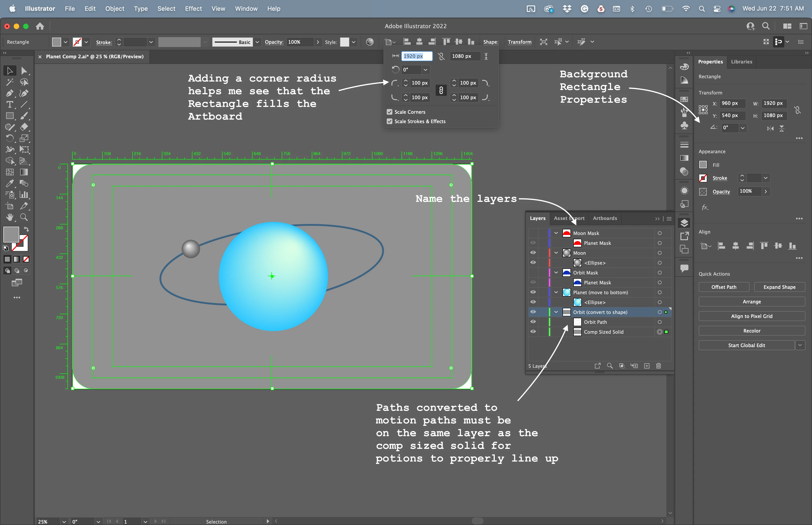
Task: Disable Scale Strokes & Effects checkbox
Action: point(390,121)
